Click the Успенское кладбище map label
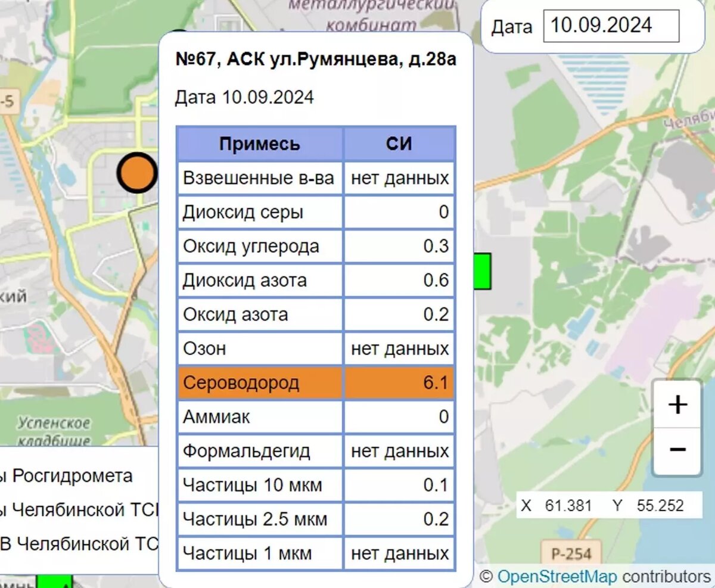 point(54,432)
